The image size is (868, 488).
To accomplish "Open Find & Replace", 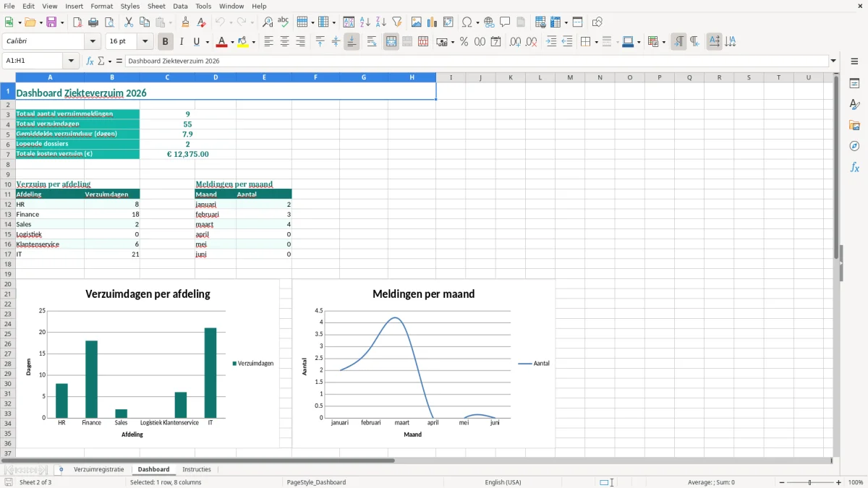I will click(x=268, y=22).
